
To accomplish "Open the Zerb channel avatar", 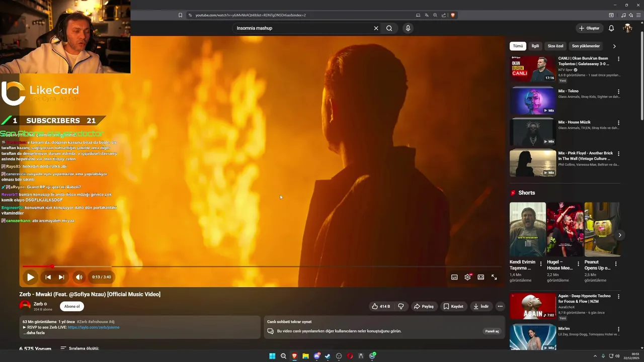I will [25, 305].
